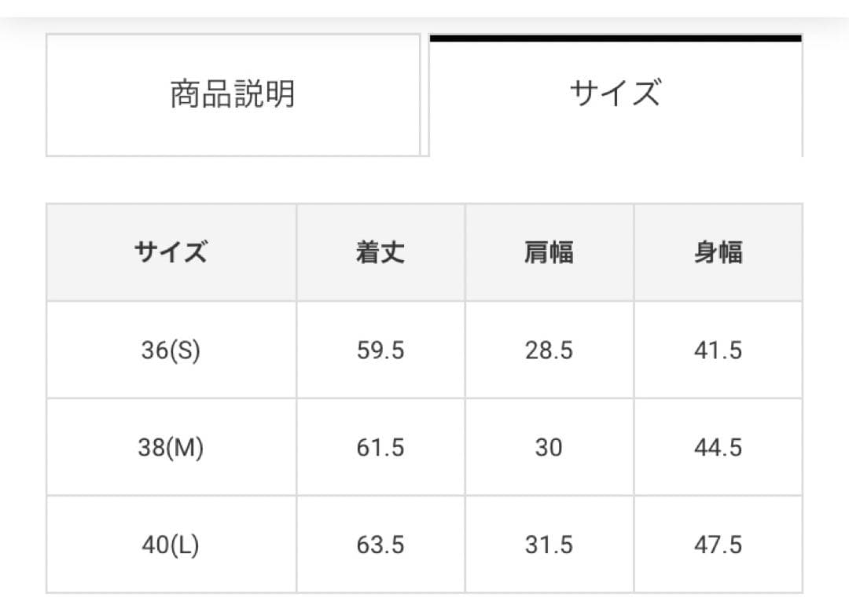Select the 63.5 length value cell
Image resolution: width=849 pixels, height=616 pixels.
pos(380,544)
